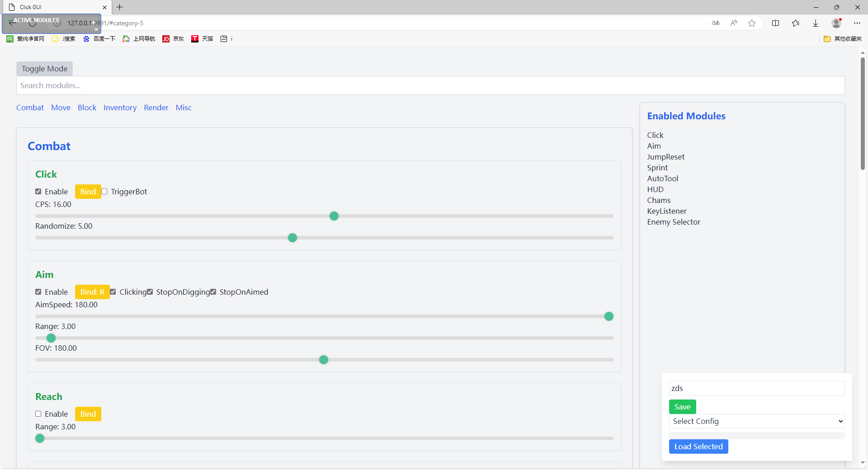This screenshot has width=868, height=470.
Task: Click the browser profile avatar
Action: pos(836,23)
